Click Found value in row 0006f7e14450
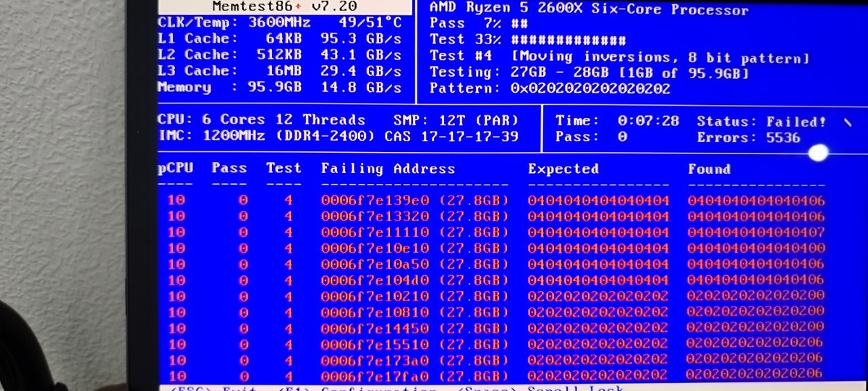The height and width of the screenshot is (391, 868). [x=755, y=327]
